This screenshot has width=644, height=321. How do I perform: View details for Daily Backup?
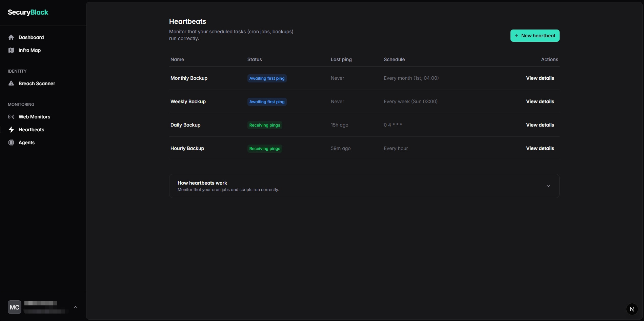coord(540,125)
